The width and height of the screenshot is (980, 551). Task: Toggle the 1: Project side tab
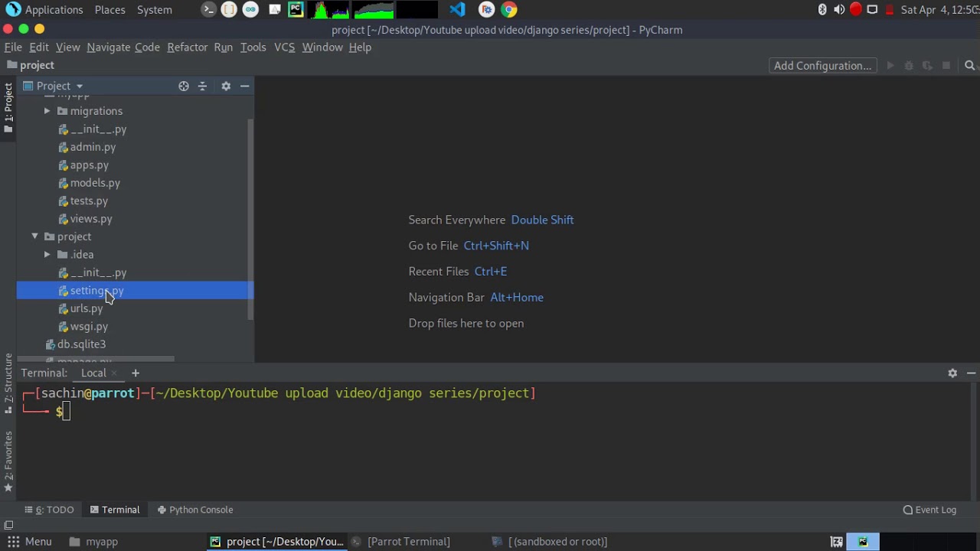pyautogui.click(x=8, y=107)
